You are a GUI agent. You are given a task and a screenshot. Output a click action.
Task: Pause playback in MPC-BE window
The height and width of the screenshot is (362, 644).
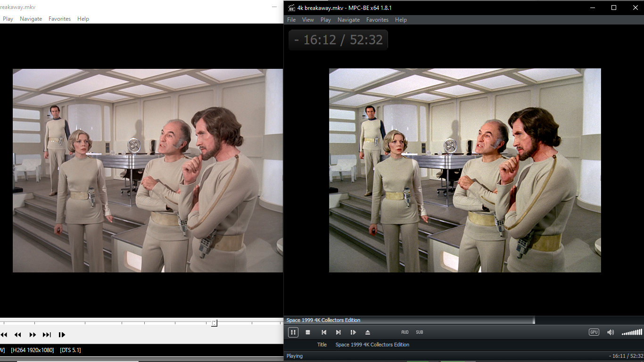[293, 332]
